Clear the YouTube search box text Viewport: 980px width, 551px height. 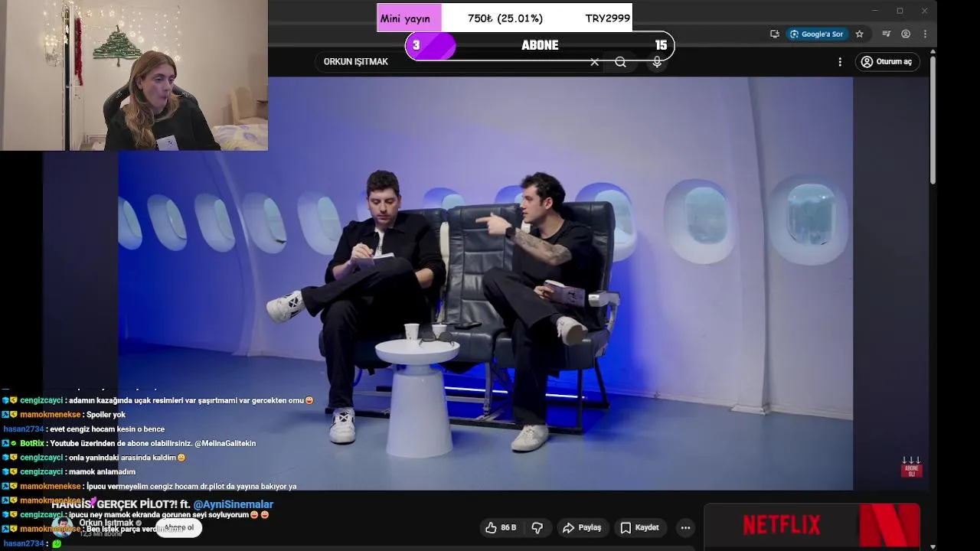point(594,62)
